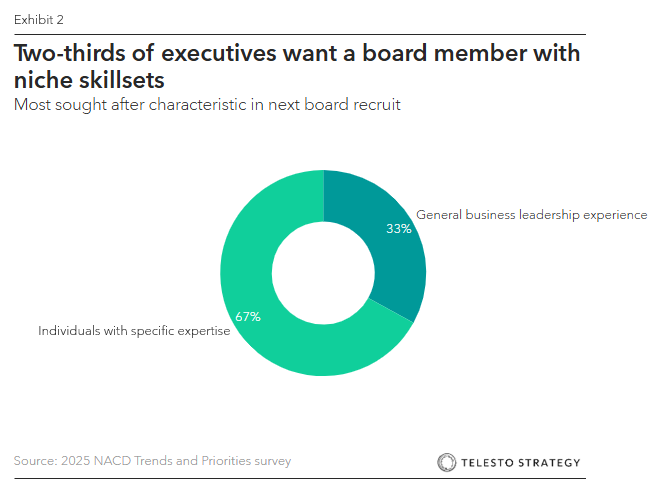667x487 pixels.
Task: Click the Telesto Strategy circular logo icon
Action: [x=447, y=462]
